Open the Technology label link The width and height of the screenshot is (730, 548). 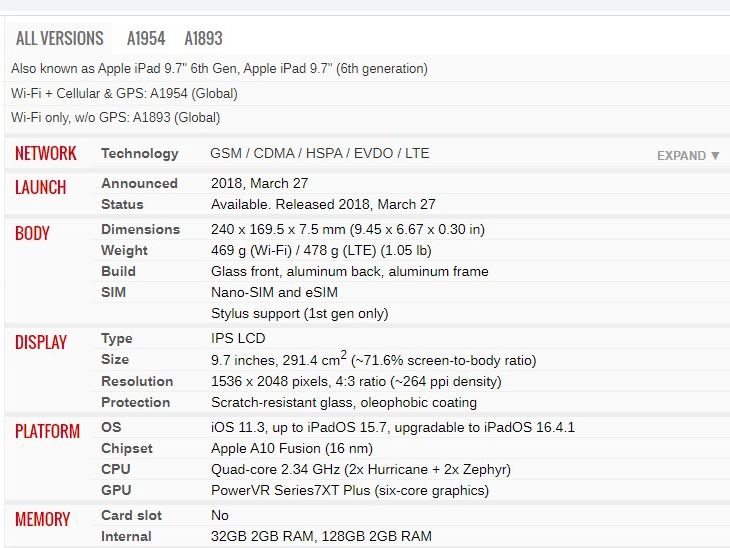pyautogui.click(x=140, y=154)
